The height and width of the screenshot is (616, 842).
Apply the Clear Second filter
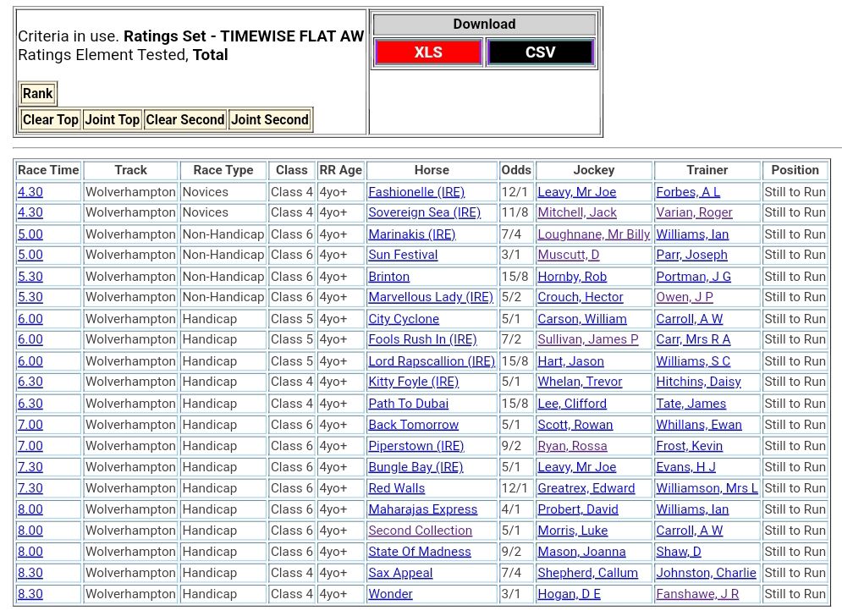pyautogui.click(x=185, y=120)
